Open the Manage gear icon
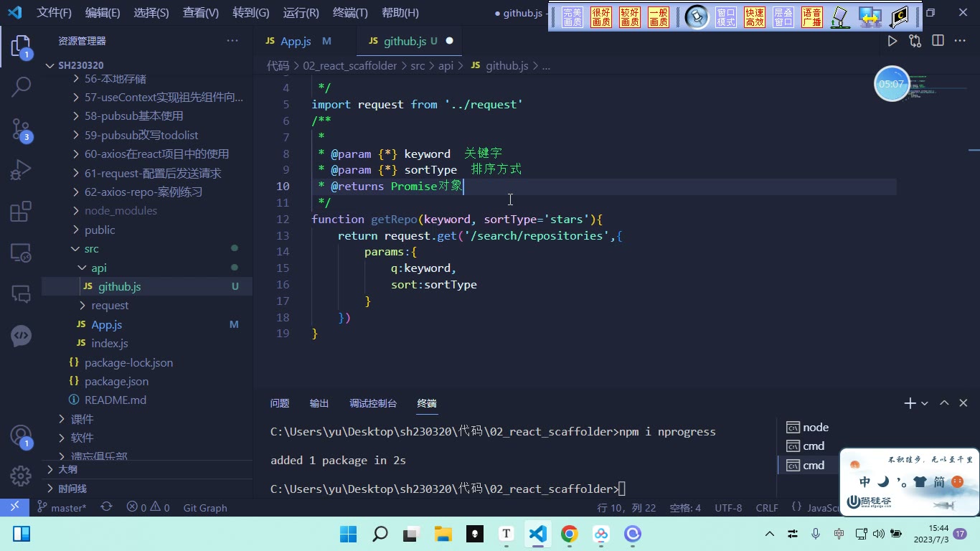The width and height of the screenshot is (980, 551). click(x=21, y=476)
